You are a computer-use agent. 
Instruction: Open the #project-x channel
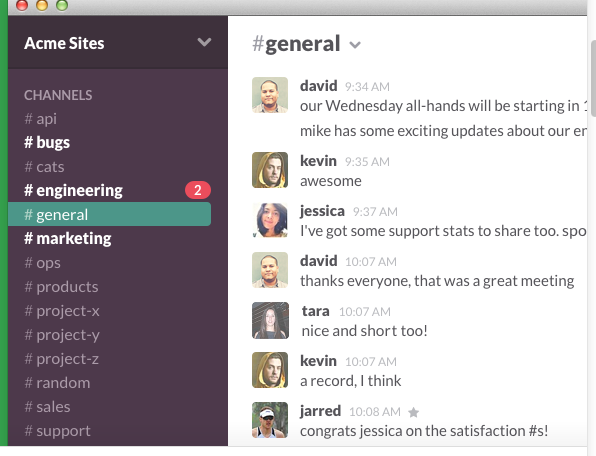tap(62, 311)
